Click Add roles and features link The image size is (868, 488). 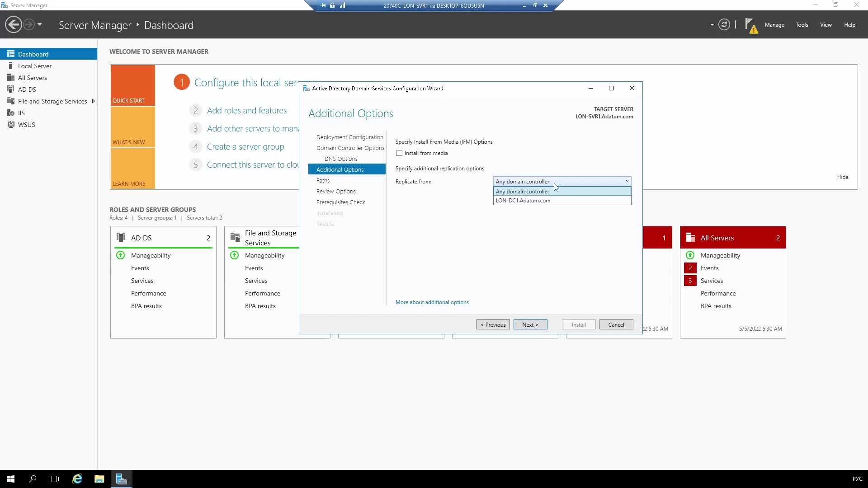247,110
